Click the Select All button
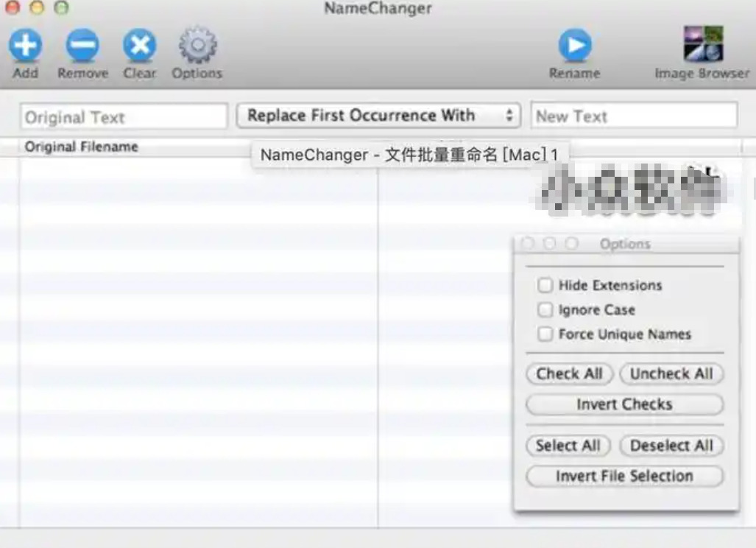The image size is (756, 548). pyautogui.click(x=568, y=446)
